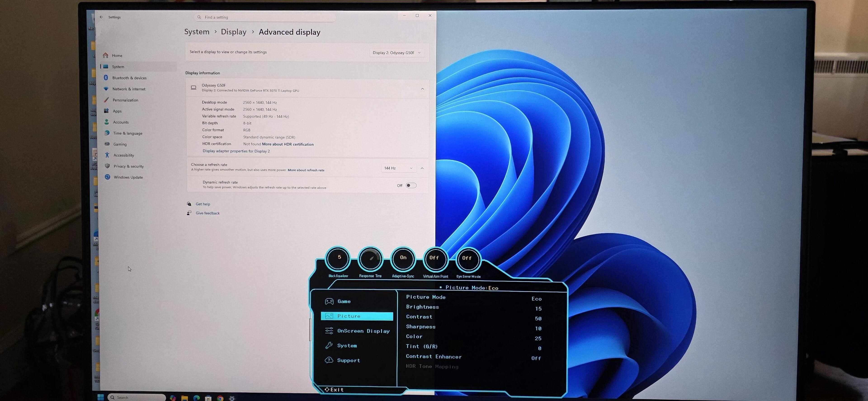Image resolution: width=868 pixels, height=401 pixels.
Task: Click the monitor icon beside Odyssey G50F
Action: point(193,88)
